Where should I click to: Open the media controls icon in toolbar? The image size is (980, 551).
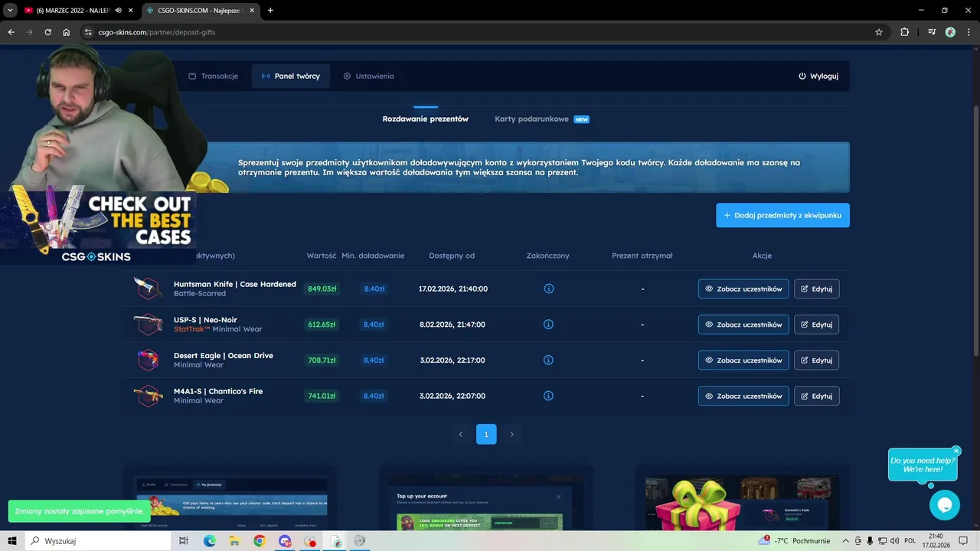[932, 32]
